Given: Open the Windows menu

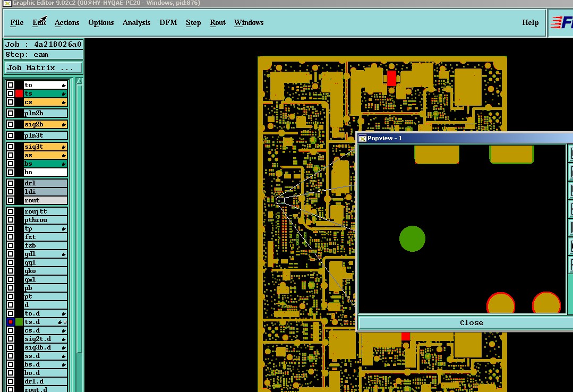Looking at the screenshot, I should tap(249, 23).
